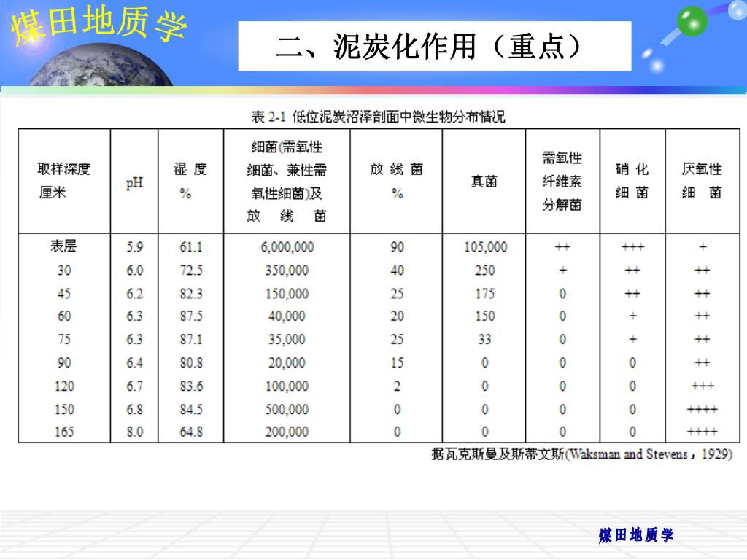Click the 需氧性纤维素分解菌 column header
This screenshot has width=747, height=560.
pos(562,182)
